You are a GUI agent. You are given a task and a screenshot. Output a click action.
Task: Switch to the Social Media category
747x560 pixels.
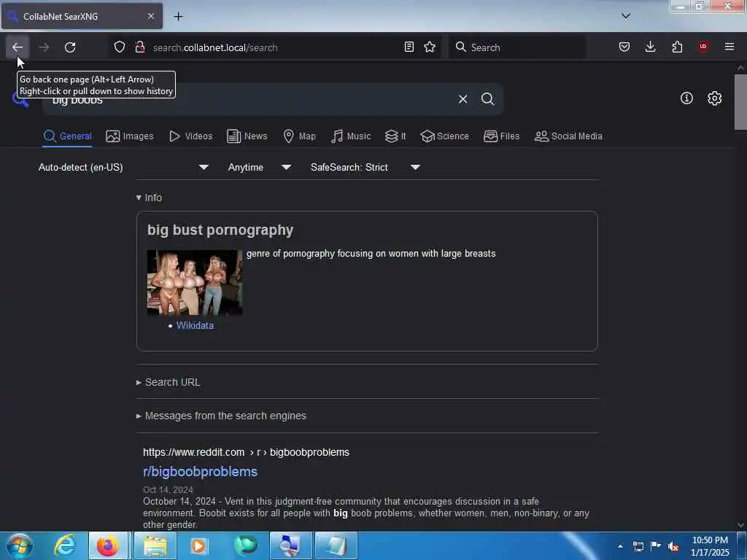coord(568,136)
